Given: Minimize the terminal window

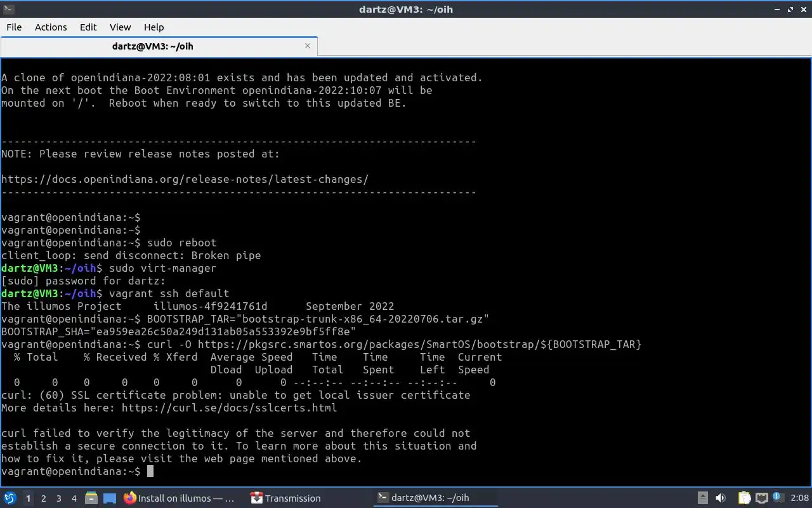Looking at the screenshot, I should click(777, 9).
